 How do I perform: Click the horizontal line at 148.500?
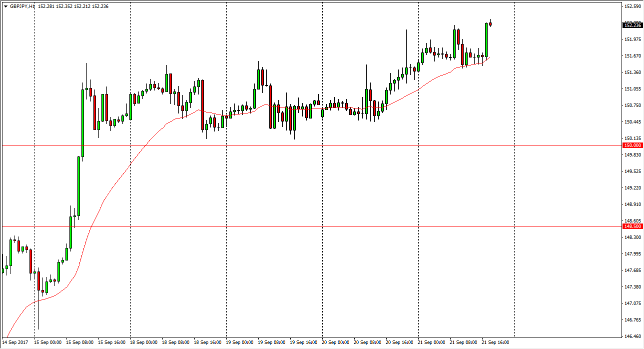click(x=300, y=226)
